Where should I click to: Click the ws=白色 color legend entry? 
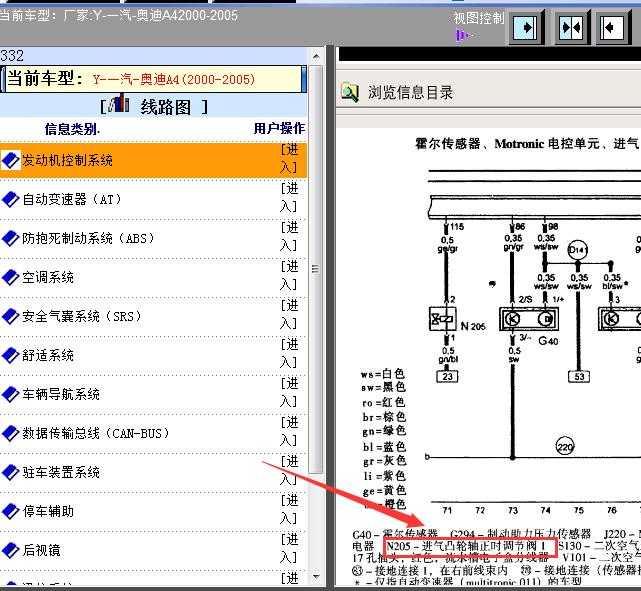pos(383,374)
